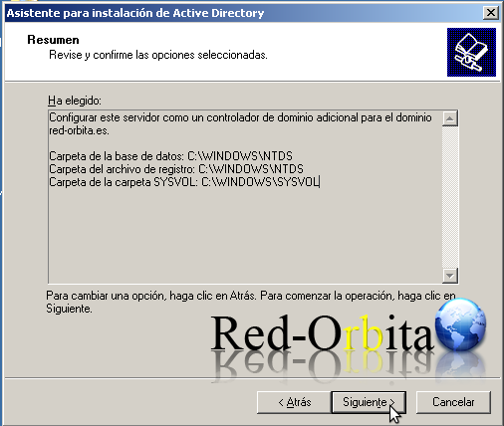Click the summary scrollbar down arrow
This screenshot has width=504, height=426.
pyautogui.click(x=450, y=276)
